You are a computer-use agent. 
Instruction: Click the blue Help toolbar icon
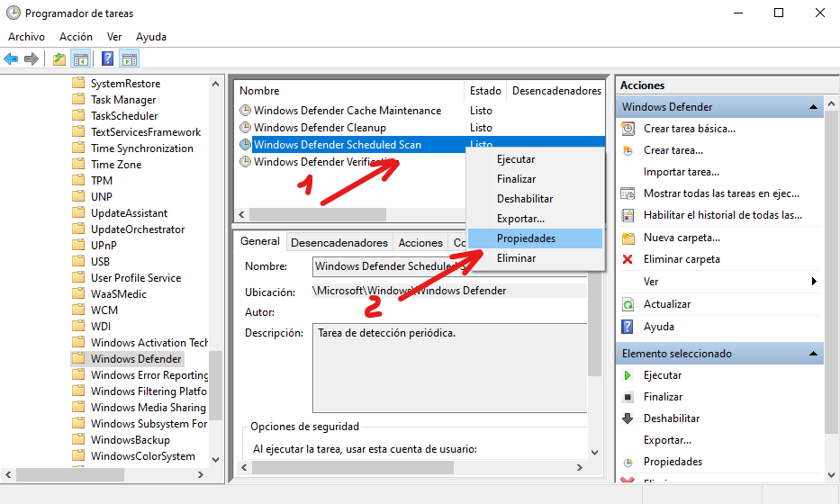pyautogui.click(x=107, y=58)
